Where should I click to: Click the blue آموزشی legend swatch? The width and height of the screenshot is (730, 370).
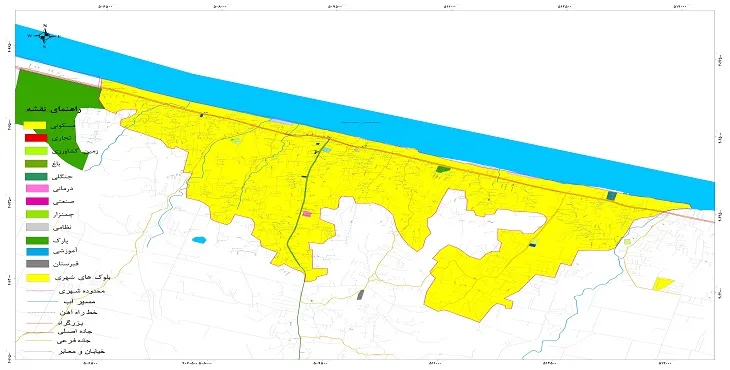coord(37,251)
